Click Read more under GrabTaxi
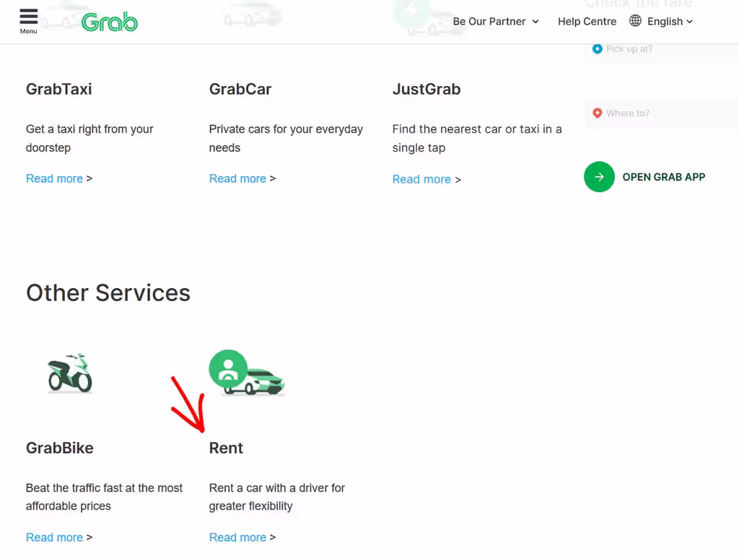The width and height of the screenshot is (739, 560). click(x=54, y=178)
